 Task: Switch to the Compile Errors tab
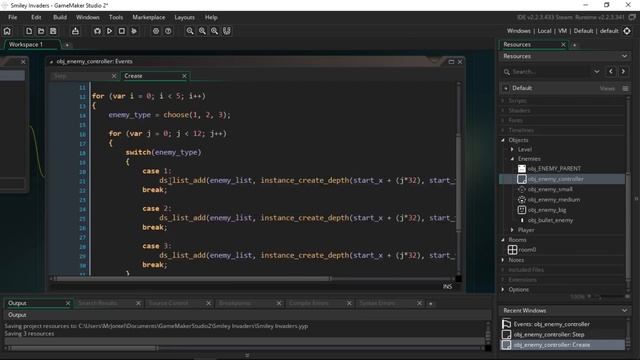click(309, 303)
